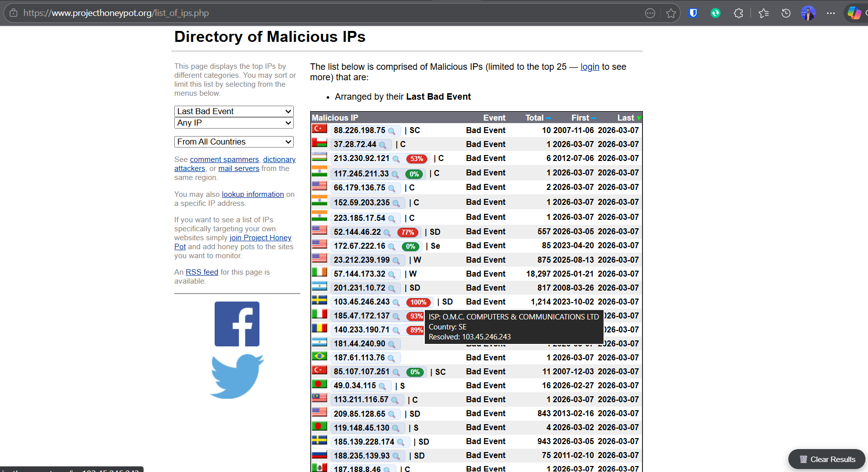This screenshot has width=868, height=472.
Task: Click the lookup magnifier beside 185.139.228.174
Action: pos(400,443)
